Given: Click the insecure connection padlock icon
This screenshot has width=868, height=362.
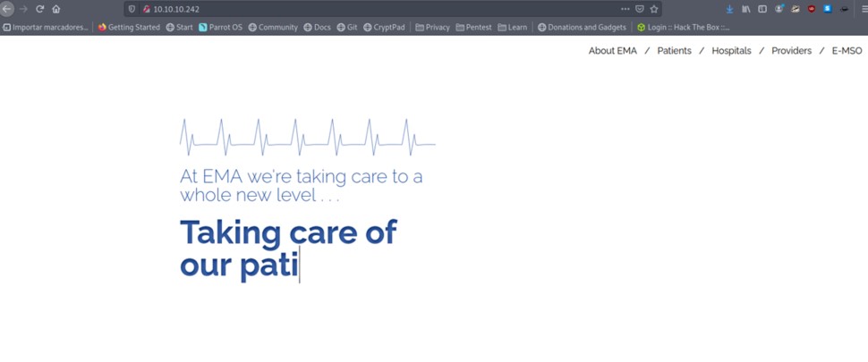Looking at the screenshot, I should (x=147, y=9).
